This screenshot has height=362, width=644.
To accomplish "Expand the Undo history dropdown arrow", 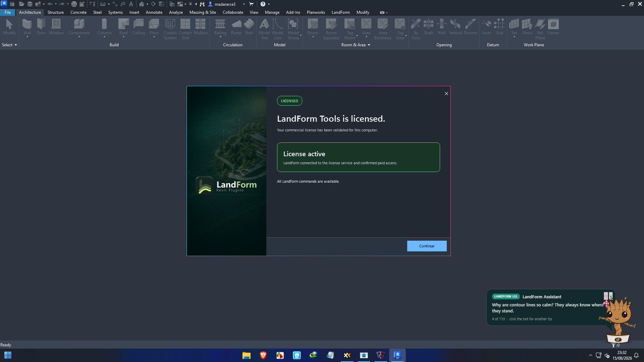I will coord(56,4).
